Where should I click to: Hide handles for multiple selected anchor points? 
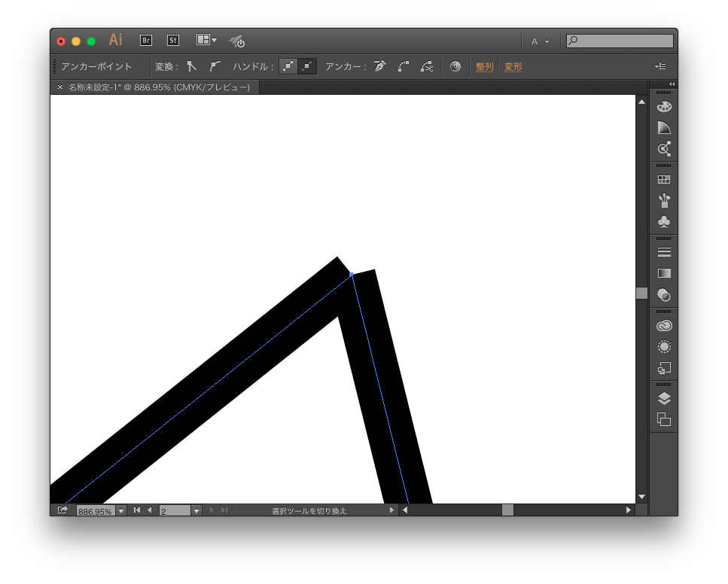(307, 66)
